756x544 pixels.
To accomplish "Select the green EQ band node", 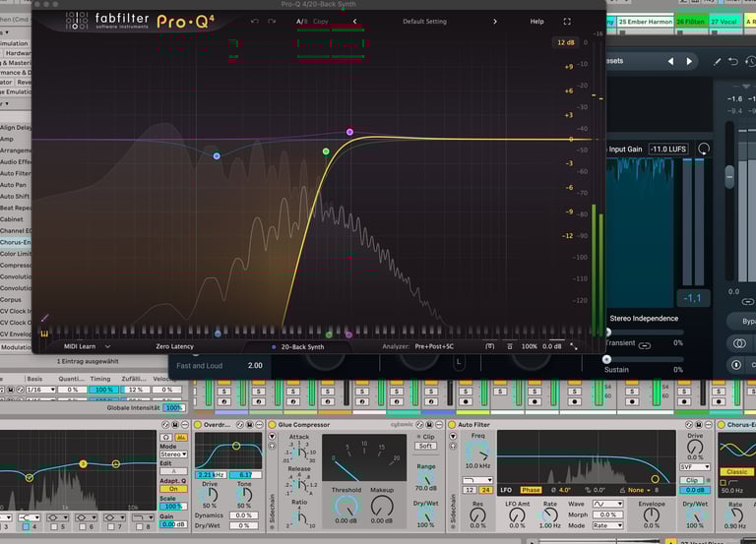I will 326,151.
